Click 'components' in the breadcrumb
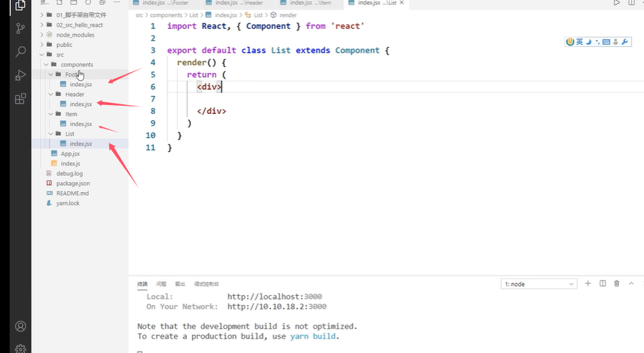Screen dimensions: 644x353 [166, 15]
